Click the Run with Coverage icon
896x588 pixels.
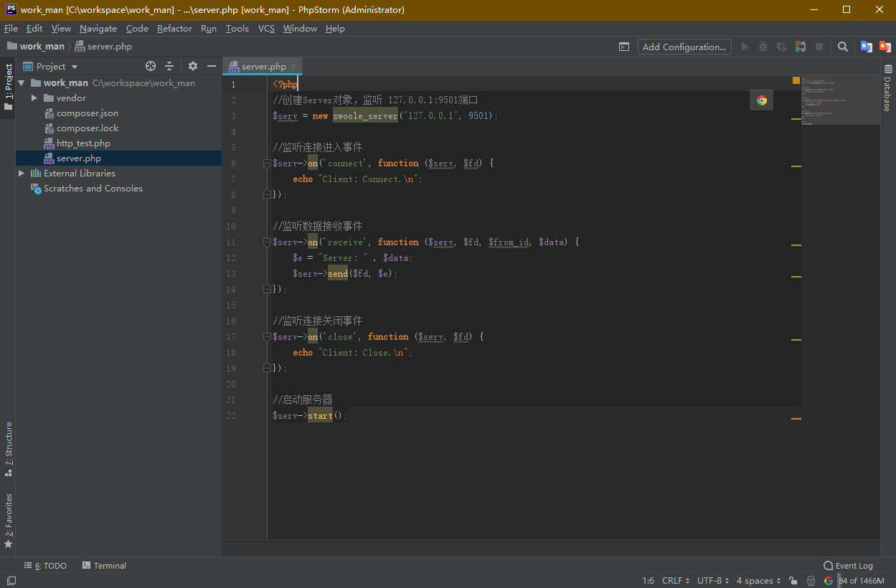click(x=782, y=47)
